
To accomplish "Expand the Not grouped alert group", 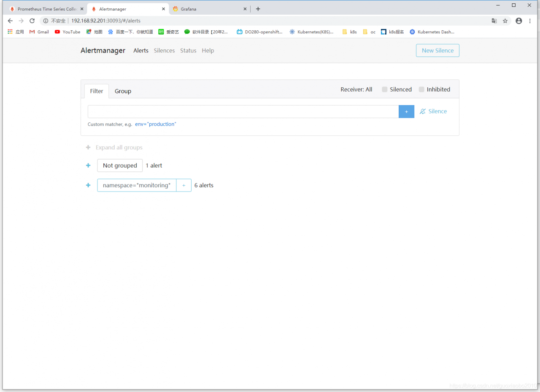I will point(88,165).
